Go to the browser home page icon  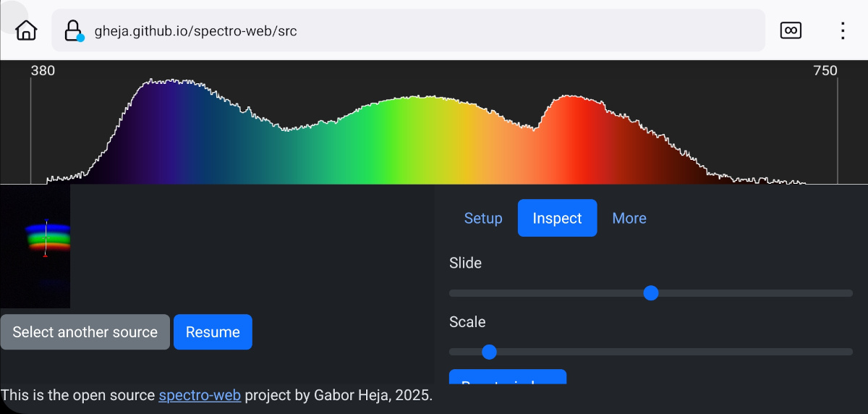pyautogui.click(x=26, y=30)
